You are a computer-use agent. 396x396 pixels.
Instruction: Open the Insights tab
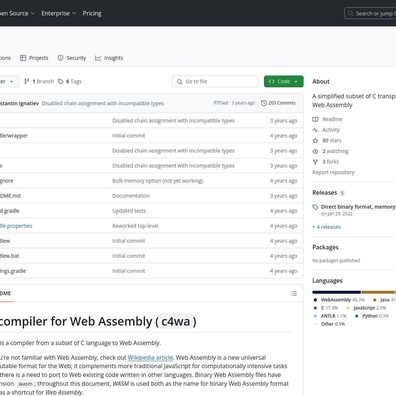point(109,58)
